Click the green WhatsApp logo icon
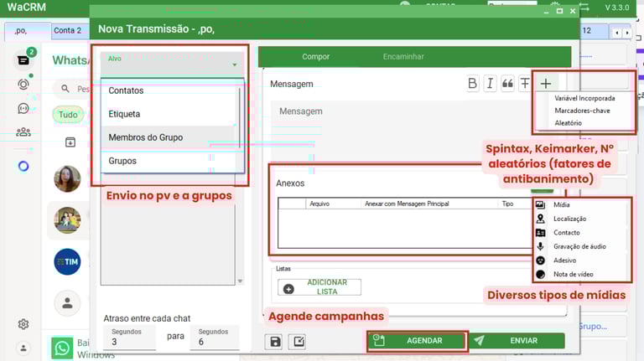 pos(62,348)
